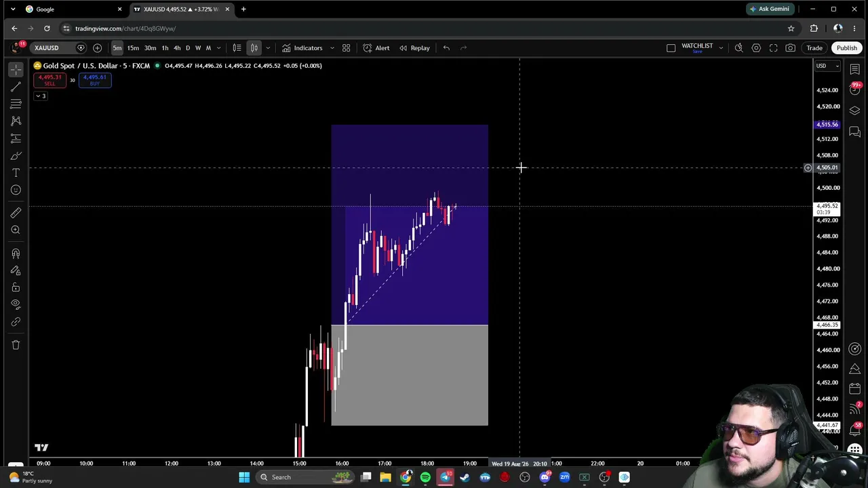
Task: Expand the chart style dropdown
Action: (268, 48)
